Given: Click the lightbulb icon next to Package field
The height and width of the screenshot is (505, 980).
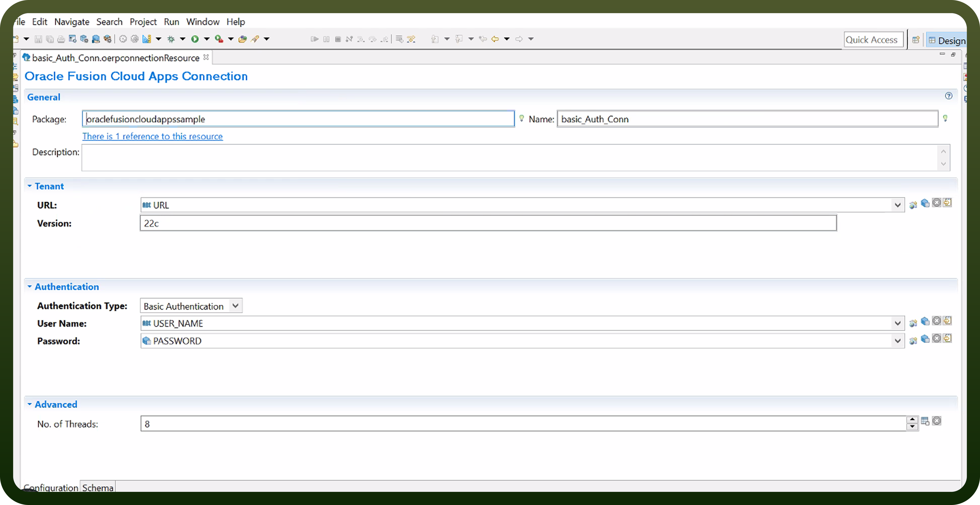Looking at the screenshot, I should pos(522,118).
